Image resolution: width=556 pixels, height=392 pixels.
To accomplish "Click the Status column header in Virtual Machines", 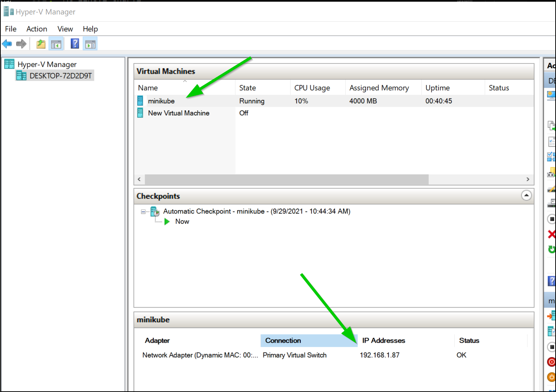I will pos(509,88).
